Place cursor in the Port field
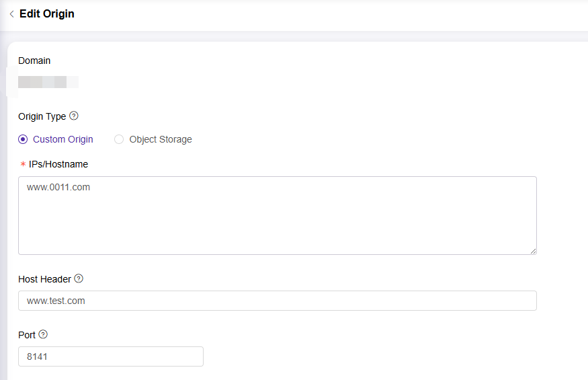Viewport: 588px width, 380px height. coord(111,356)
